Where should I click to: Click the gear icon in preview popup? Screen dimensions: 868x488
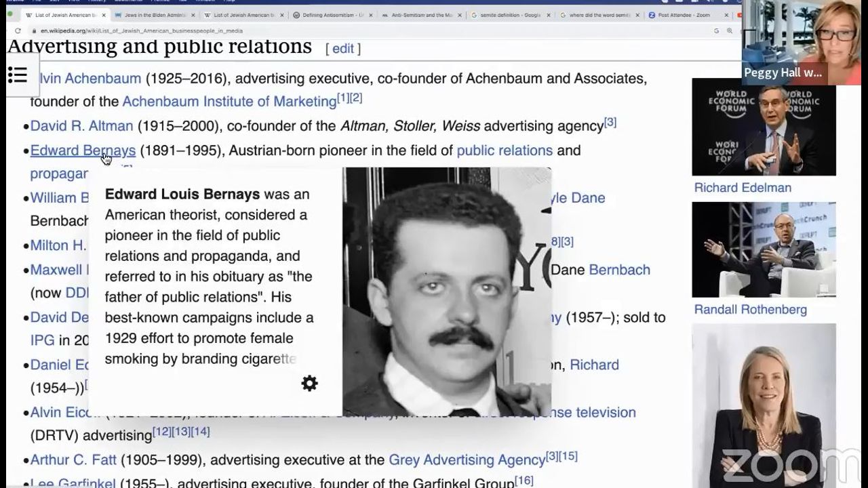pos(309,384)
